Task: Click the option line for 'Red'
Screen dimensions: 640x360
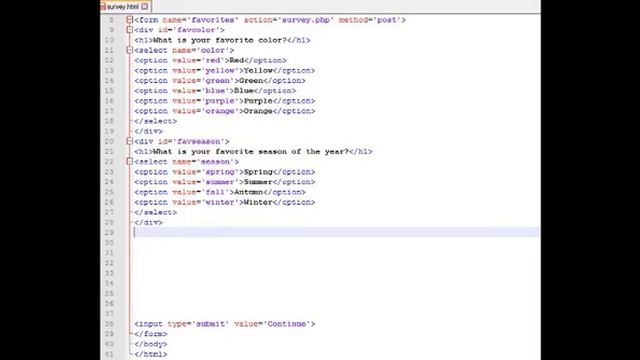Action: (x=211, y=60)
